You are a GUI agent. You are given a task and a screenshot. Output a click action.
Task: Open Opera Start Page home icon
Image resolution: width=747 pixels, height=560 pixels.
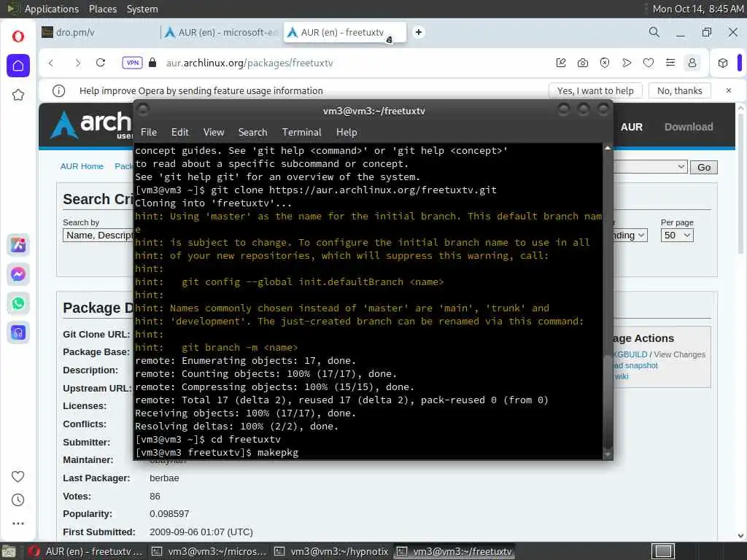18,65
